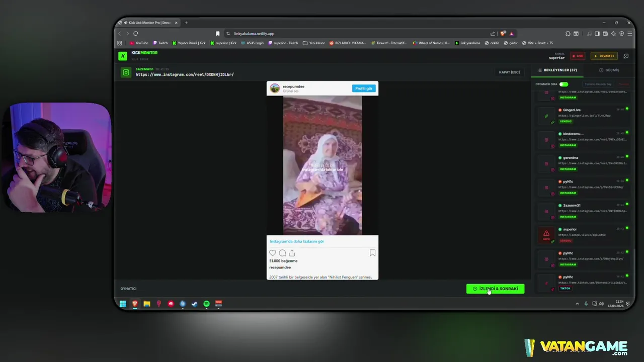The height and width of the screenshot is (362, 644).
Task: Open the pop-out window icon beside DEVAM ET
Action: 626,56
